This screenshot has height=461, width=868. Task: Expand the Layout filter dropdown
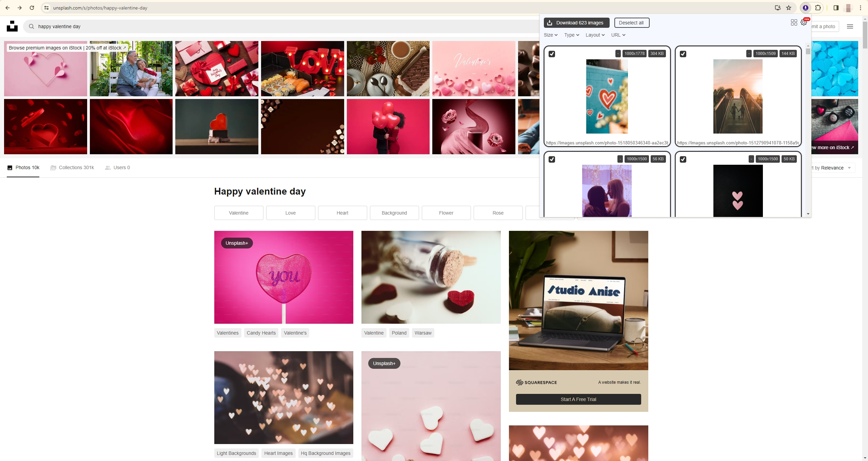[595, 35]
